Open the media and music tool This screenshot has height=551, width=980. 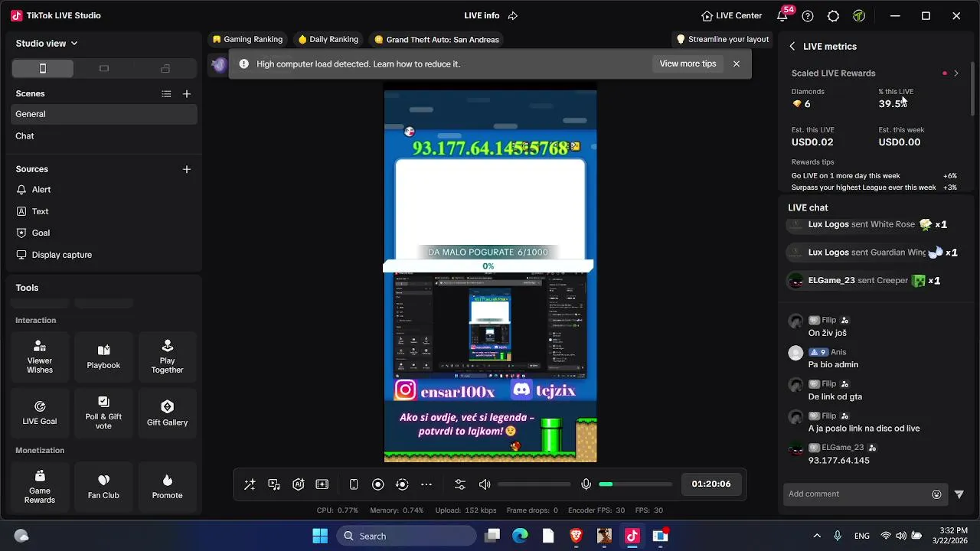(274, 484)
